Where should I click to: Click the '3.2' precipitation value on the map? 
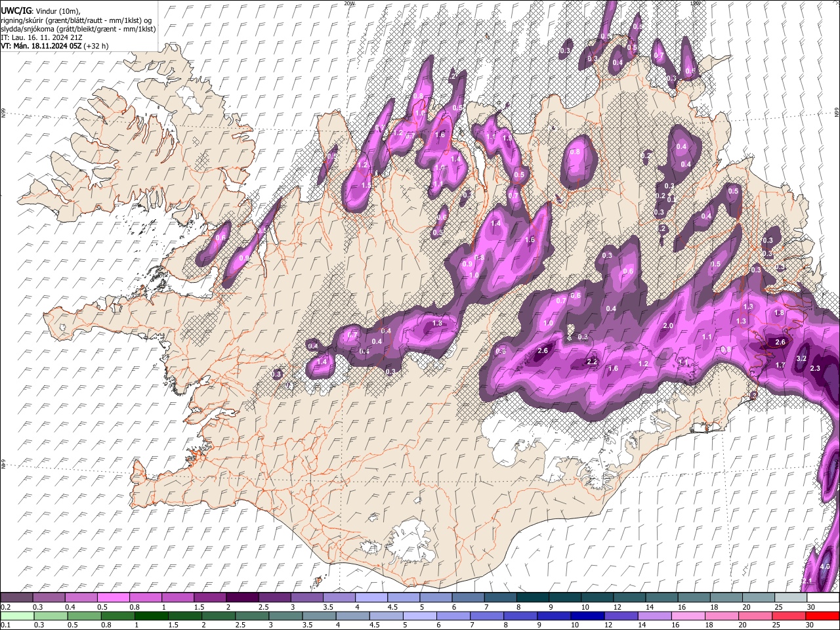click(801, 359)
